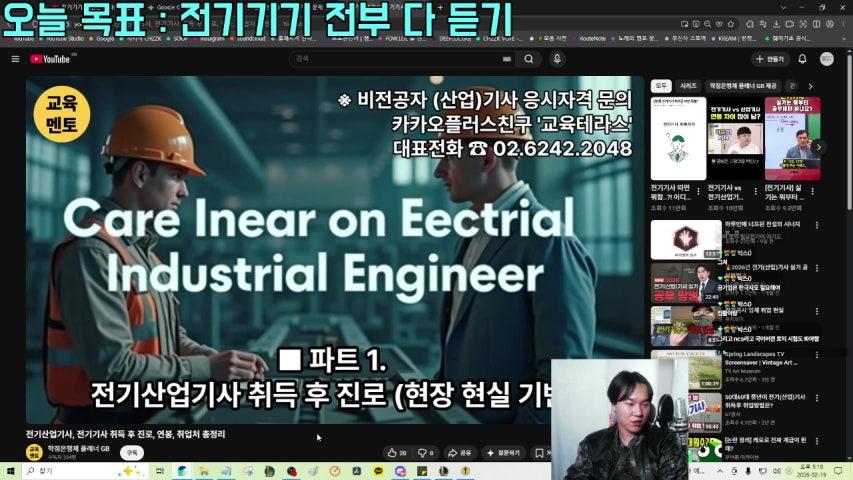Open browser profile icon in toolbar
853x480 pixels.
pos(830,24)
